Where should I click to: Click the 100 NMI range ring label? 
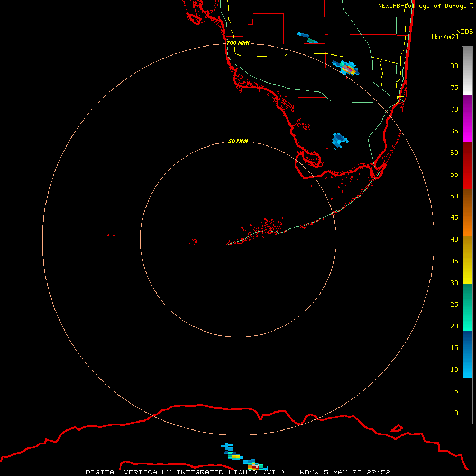238,43
